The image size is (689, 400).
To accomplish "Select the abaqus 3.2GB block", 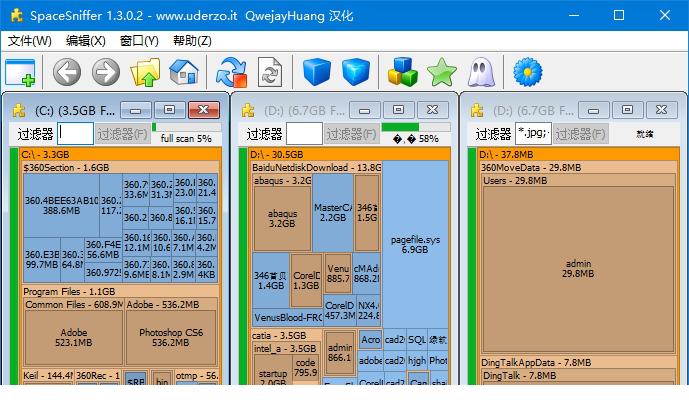I will pyautogui.click(x=282, y=218).
